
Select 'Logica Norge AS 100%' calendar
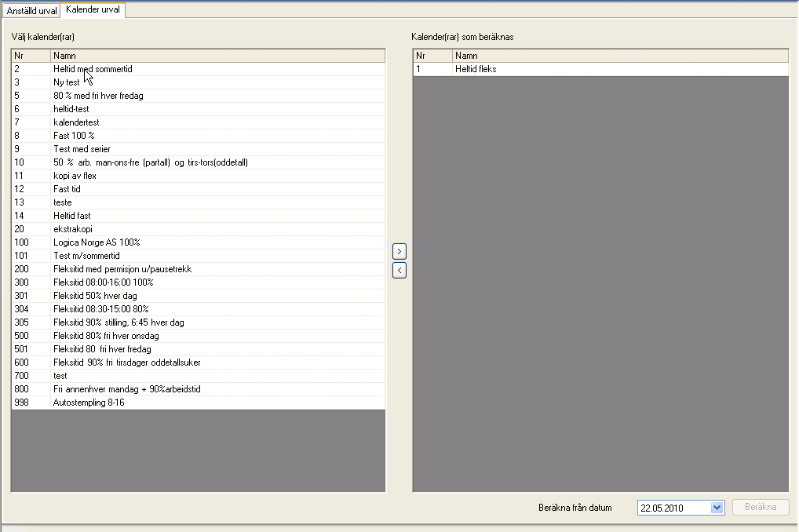[x=199, y=242]
